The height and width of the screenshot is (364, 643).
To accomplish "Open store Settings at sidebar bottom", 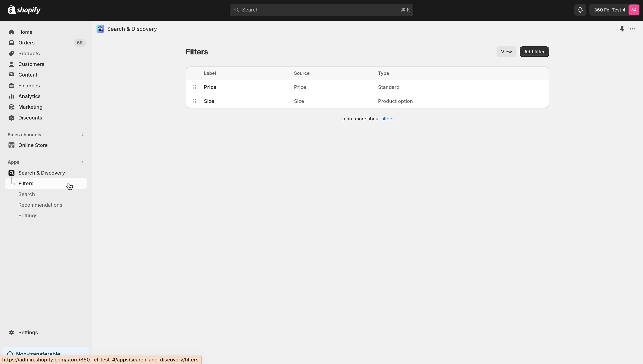I will pos(46,333).
